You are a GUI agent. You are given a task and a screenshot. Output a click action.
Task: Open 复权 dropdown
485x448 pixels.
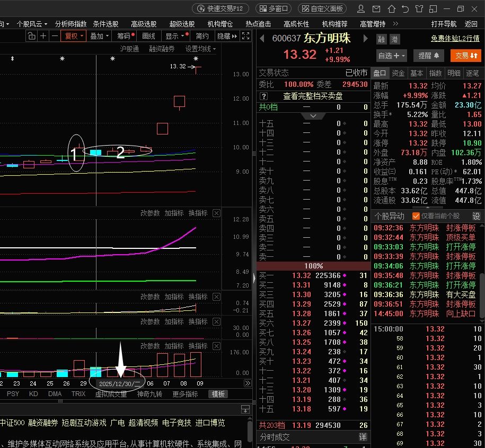[74, 36]
